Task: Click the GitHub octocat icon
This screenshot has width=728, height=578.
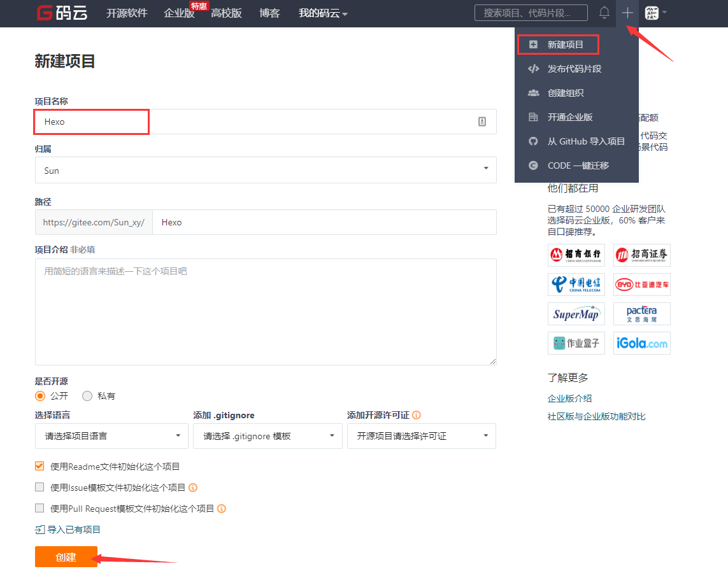Action: [533, 141]
